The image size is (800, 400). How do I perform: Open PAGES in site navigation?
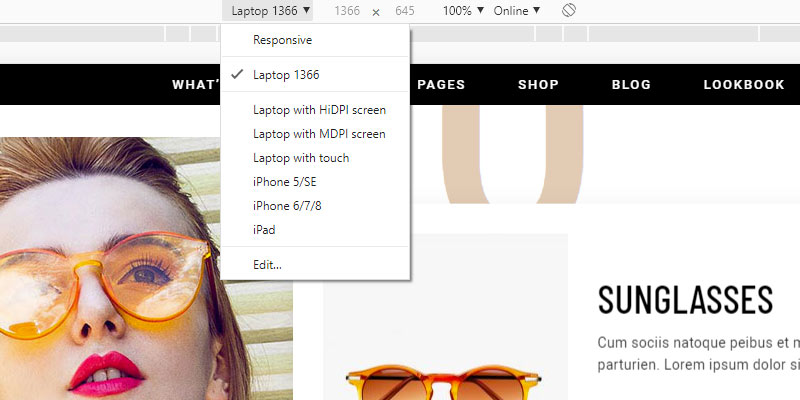[441, 85]
